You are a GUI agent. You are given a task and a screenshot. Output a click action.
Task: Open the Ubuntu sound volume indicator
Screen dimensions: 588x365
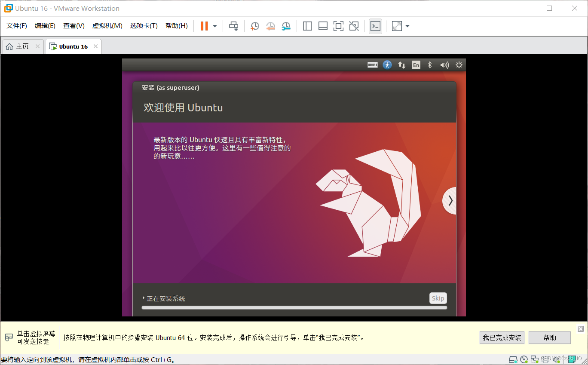pyautogui.click(x=444, y=65)
